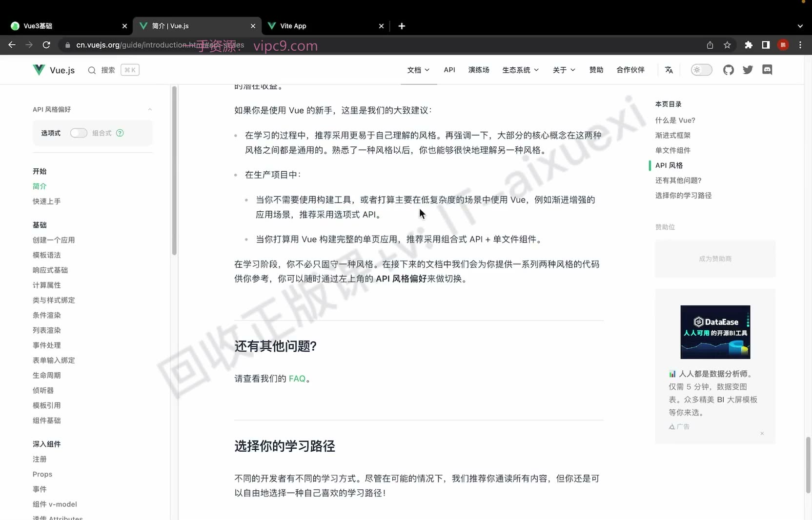The height and width of the screenshot is (520, 812).
Task: Click the ⌘K search shortcut badge
Action: point(130,70)
